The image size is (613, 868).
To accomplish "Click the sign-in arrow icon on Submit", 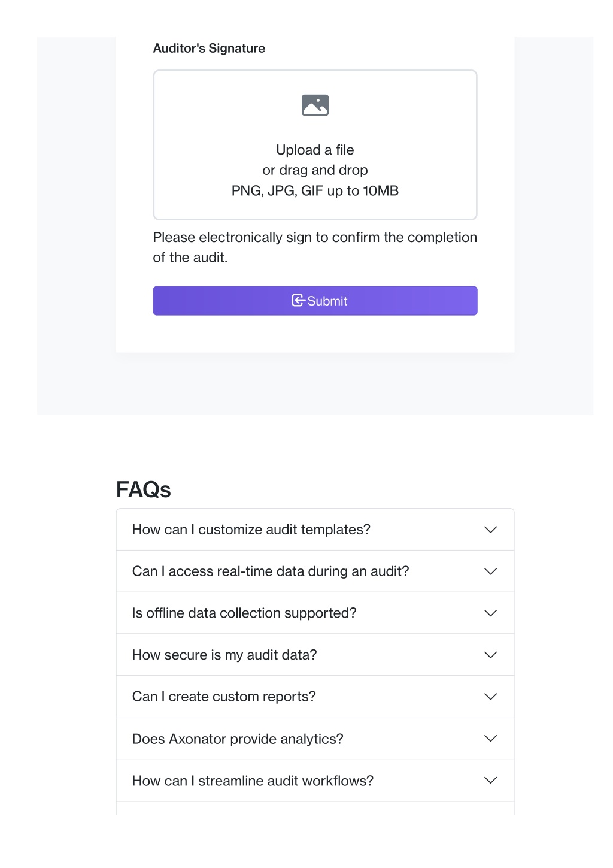I will tap(298, 300).
